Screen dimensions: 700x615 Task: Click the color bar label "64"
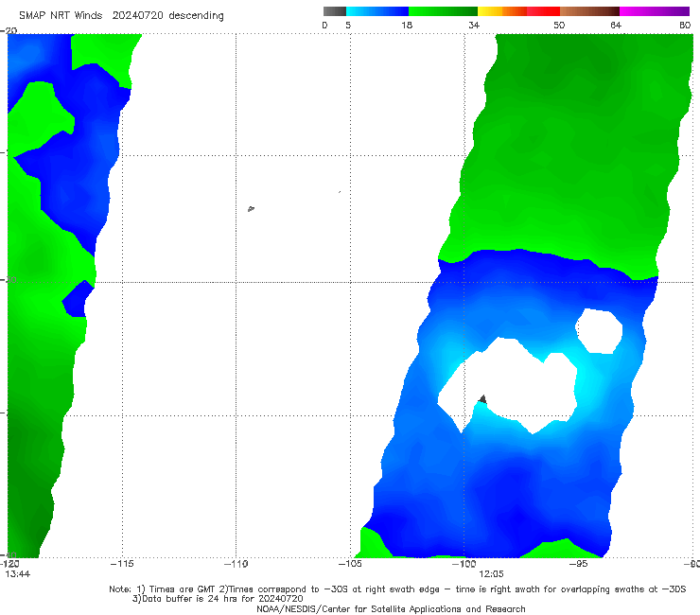pos(616,25)
